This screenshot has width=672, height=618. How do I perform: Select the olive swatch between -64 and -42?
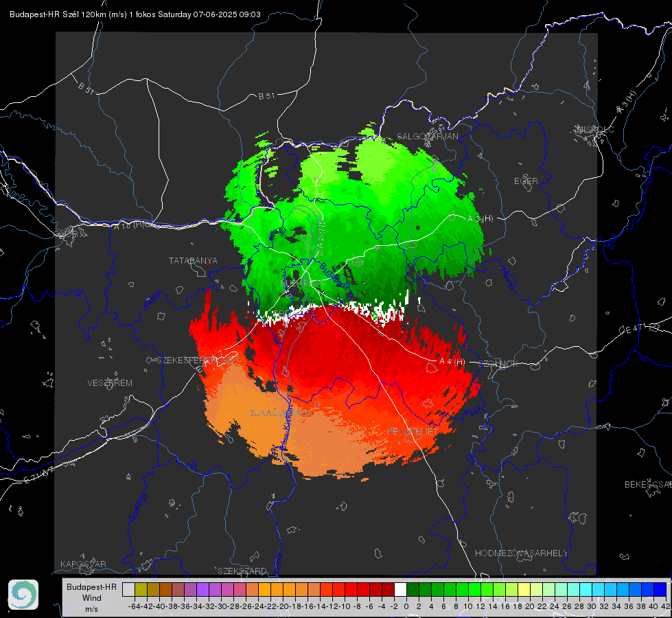tap(141, 590)
